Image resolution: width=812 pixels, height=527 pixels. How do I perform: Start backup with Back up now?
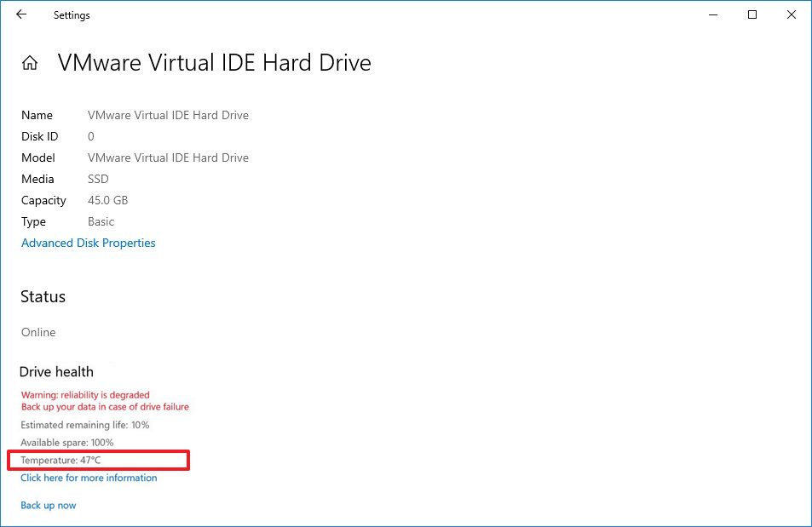tap(49, 505)
